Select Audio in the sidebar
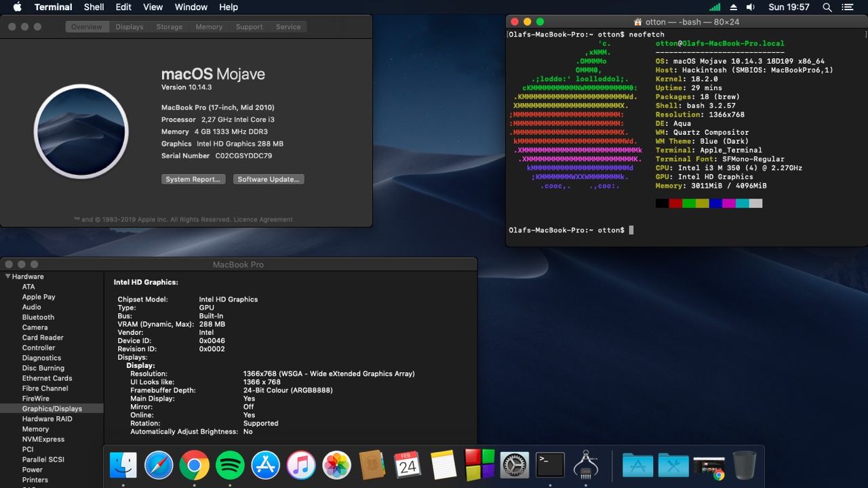 [31, 307]
